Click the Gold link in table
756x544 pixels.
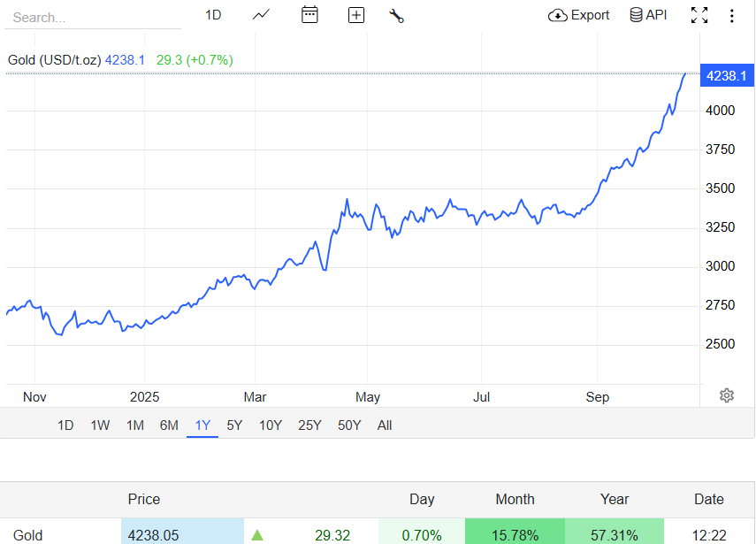pyautogui.click(x=28, y=535)
